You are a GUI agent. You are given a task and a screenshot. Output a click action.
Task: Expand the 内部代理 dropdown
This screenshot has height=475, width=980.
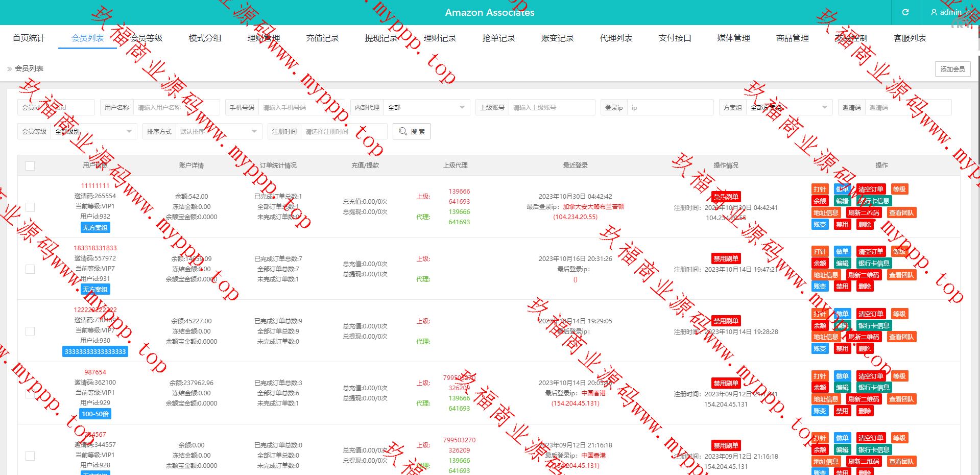click(426, 107)
